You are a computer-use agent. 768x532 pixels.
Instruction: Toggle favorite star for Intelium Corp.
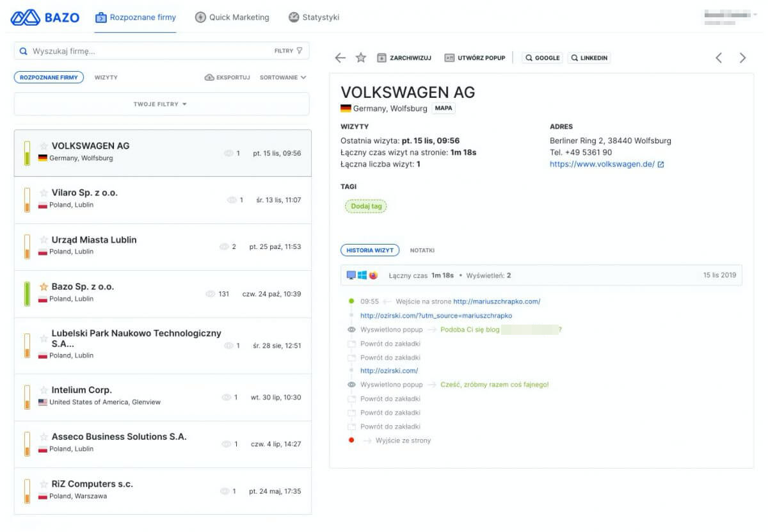(x=44, y=390)
